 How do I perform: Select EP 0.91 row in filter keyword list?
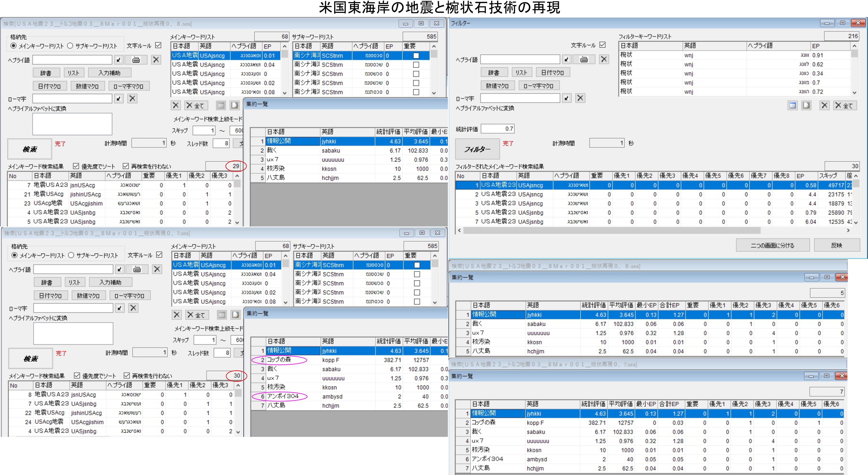click(x=735, y=55)
